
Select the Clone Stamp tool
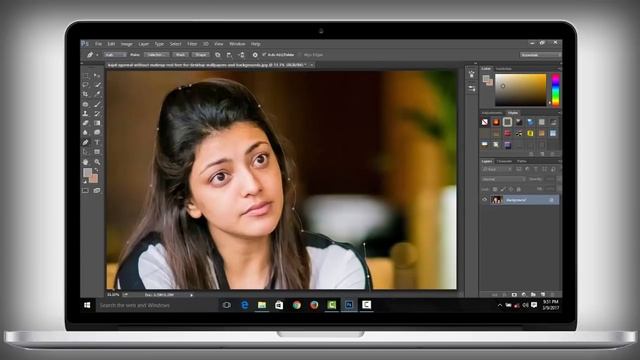click(x=85, y=113)
